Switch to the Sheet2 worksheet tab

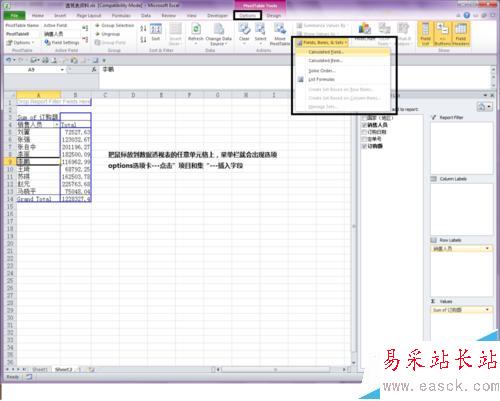point(63,369)
